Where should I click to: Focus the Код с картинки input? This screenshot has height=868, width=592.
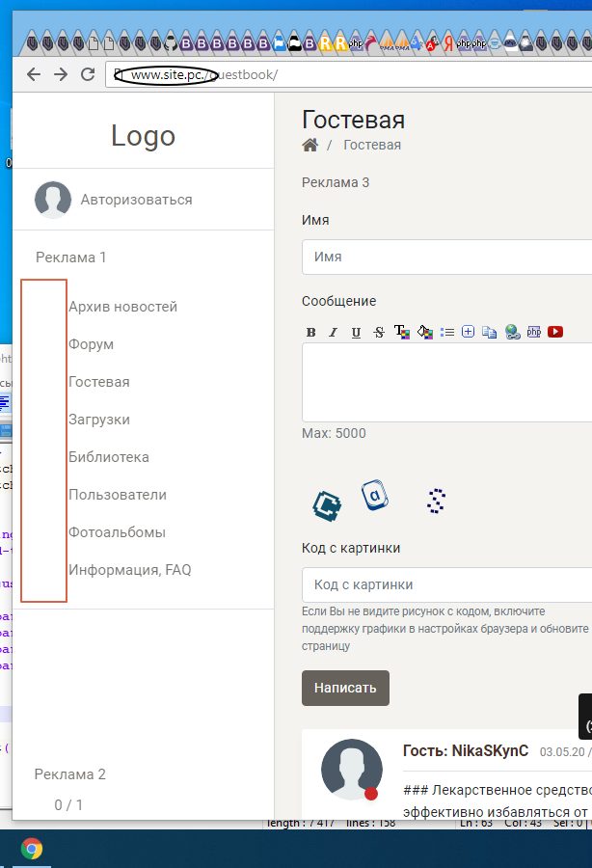click(x=446, y=584)
